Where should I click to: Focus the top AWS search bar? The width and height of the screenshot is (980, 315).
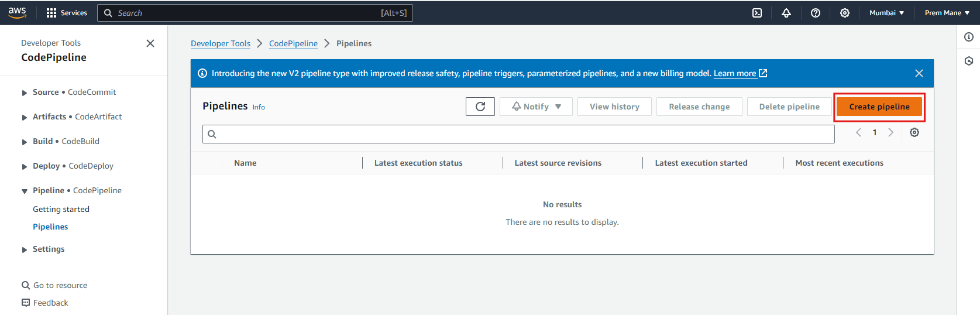pos(255,13)
